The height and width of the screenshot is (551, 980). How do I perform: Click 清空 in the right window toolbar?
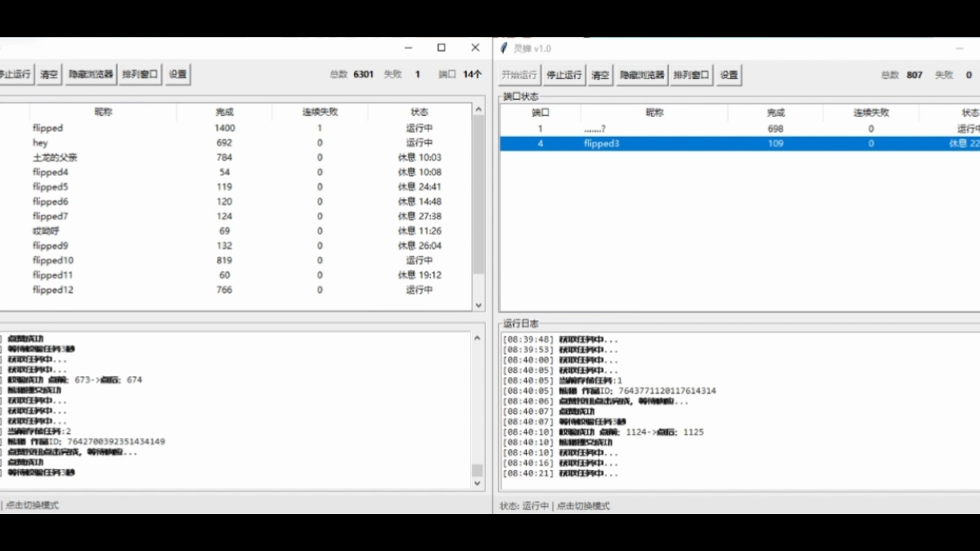click(600, 75)
